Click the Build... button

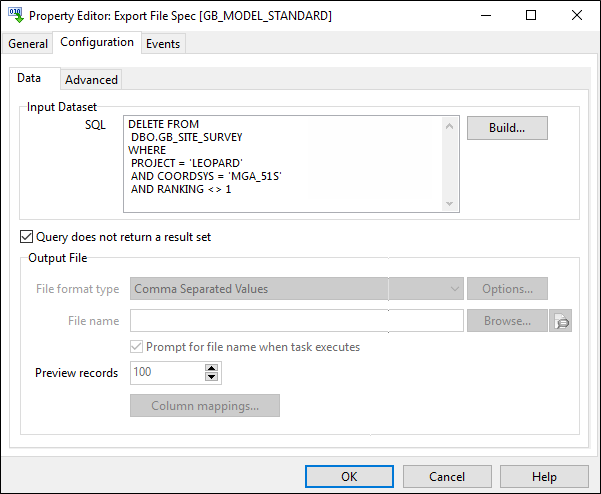pyautogui.click(x=507, y=128)
